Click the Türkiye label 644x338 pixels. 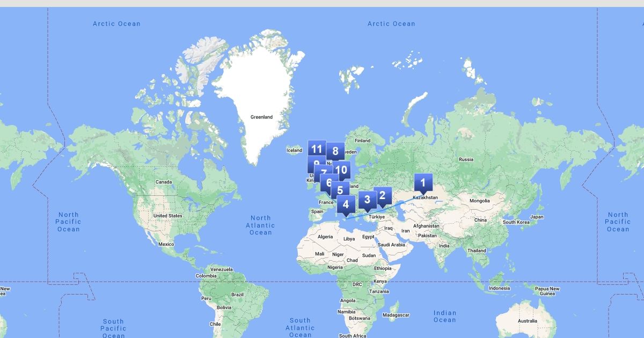[377, 217]
